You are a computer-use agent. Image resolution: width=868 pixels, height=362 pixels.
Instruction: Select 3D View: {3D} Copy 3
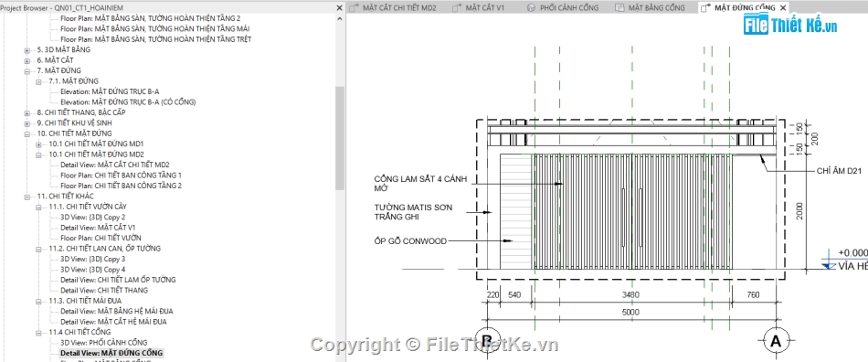(x=92, y=259)
